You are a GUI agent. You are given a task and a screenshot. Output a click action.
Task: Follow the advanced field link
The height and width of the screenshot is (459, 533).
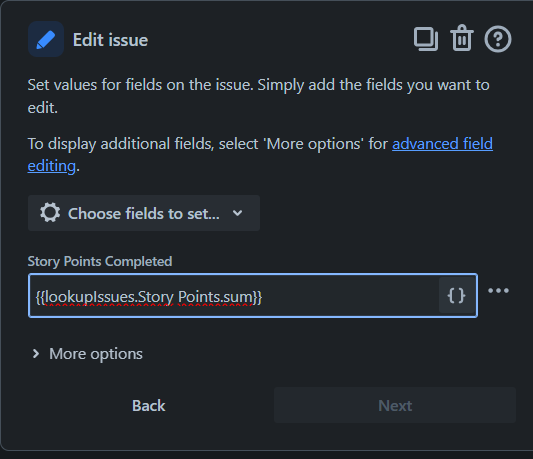click(442, 143)
